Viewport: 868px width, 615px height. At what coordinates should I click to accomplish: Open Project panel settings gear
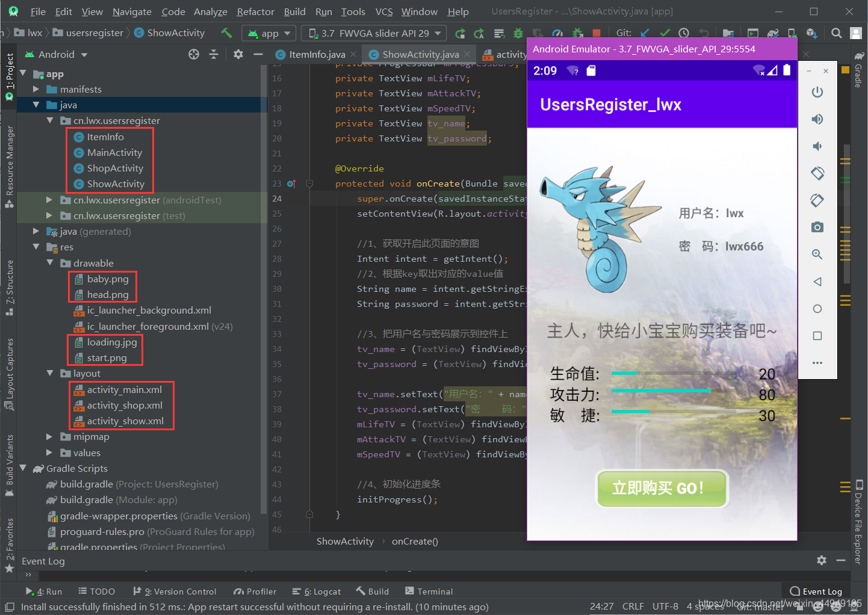click(238, 54)
